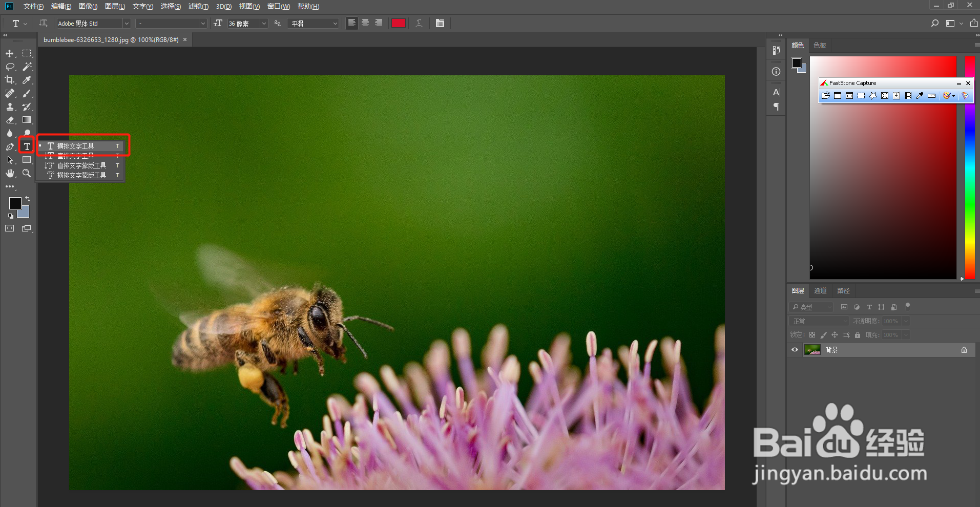Open the 图层 menu in menu bar
This screenshot has height=507, width=980.
pyautogui.click(x=115, y=6)
